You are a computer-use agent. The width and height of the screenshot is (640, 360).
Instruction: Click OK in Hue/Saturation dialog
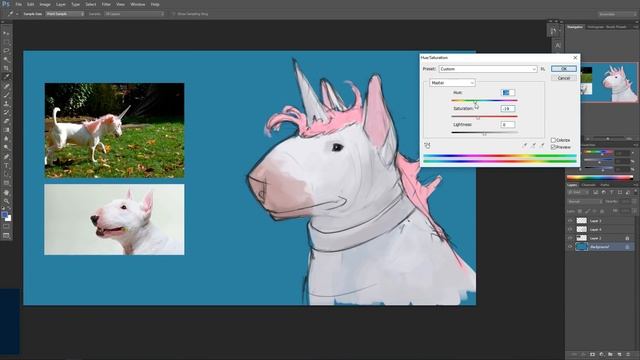(564, 69)
